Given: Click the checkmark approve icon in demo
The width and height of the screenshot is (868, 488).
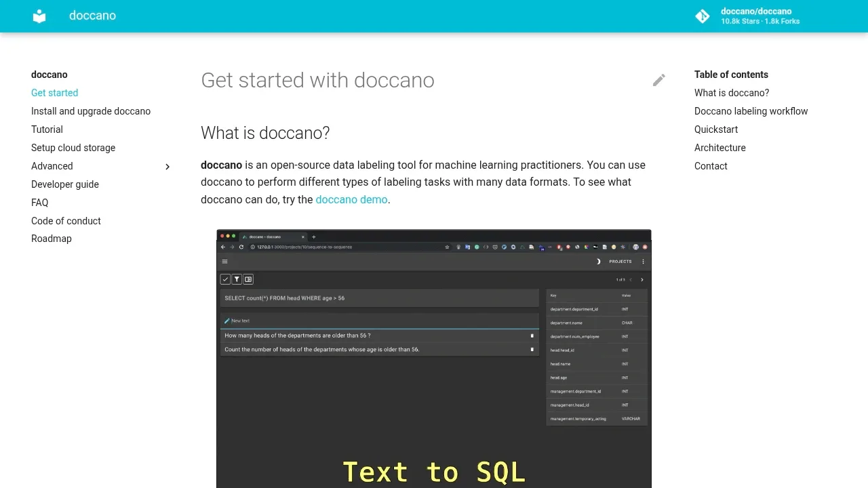Looking at the screenshot, I should (x=225, y=279).
